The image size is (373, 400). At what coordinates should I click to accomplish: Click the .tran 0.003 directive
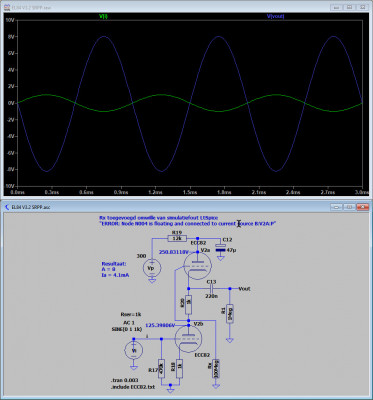click(x=124, y=380)
